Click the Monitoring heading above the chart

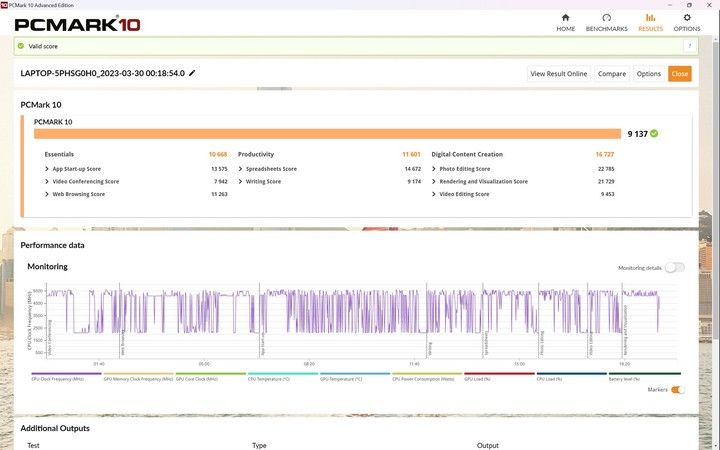pos(47,267)
